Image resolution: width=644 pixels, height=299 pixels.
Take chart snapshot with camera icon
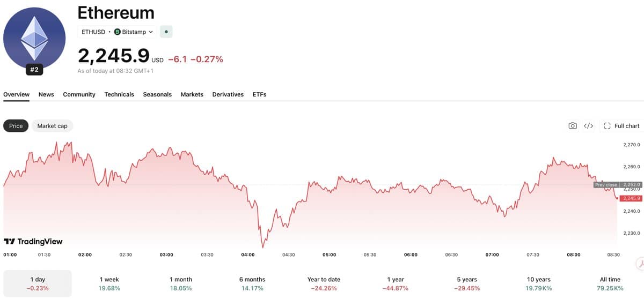(573, 126)
